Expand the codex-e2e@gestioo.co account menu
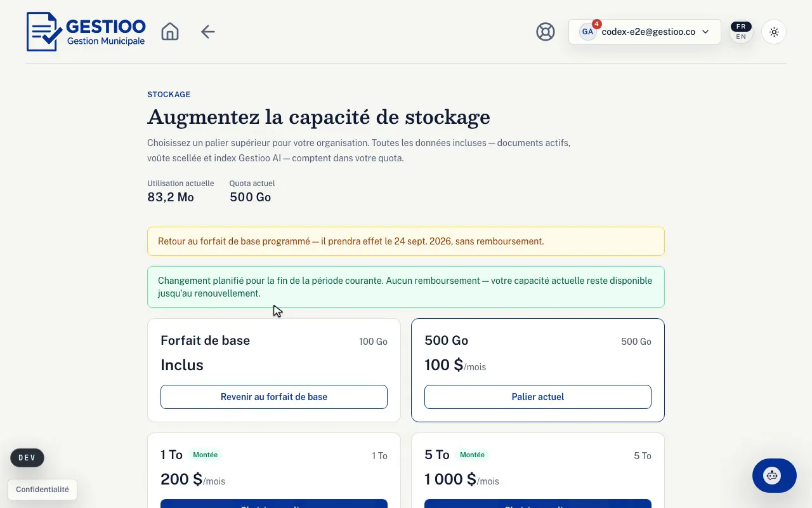Viewport: 812px width, 508px height. point(645,32)
